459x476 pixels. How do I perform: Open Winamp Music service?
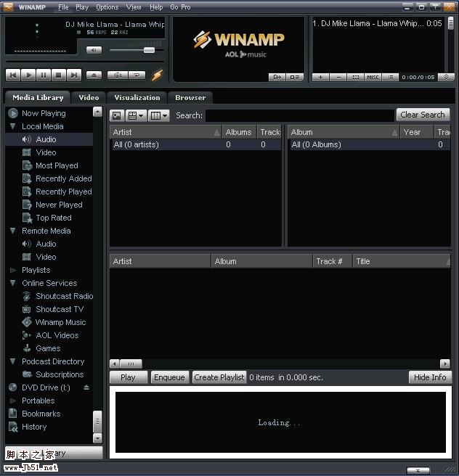(60, 322)
